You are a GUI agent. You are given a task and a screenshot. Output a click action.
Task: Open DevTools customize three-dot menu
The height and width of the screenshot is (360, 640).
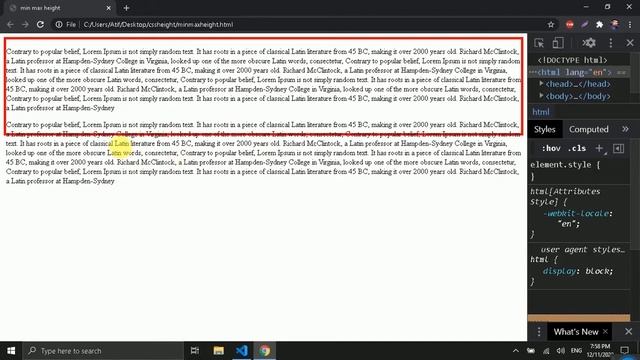pyautogui.click(x=611, y=43)
